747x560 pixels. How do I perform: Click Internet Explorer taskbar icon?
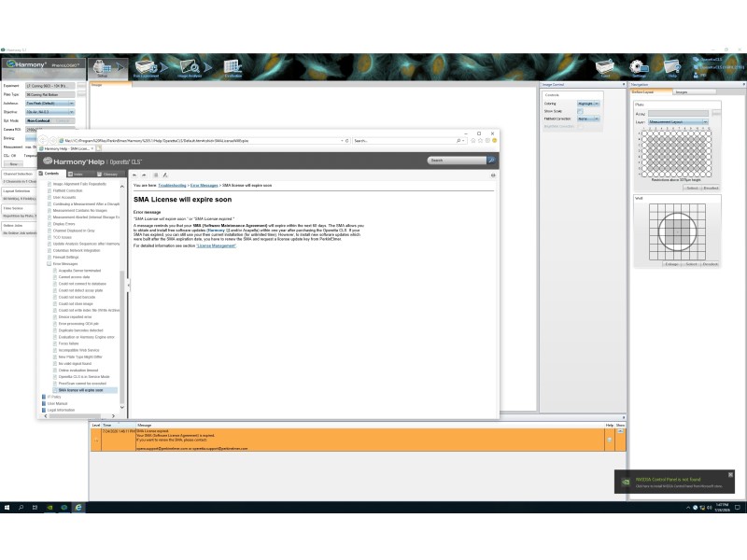[x=78, y=508]
